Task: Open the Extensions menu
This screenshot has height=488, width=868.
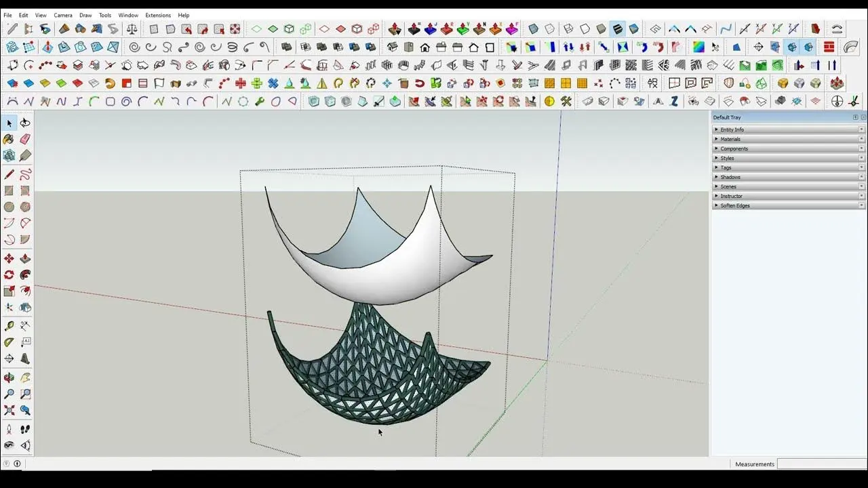Action: (x=158, y=15)
